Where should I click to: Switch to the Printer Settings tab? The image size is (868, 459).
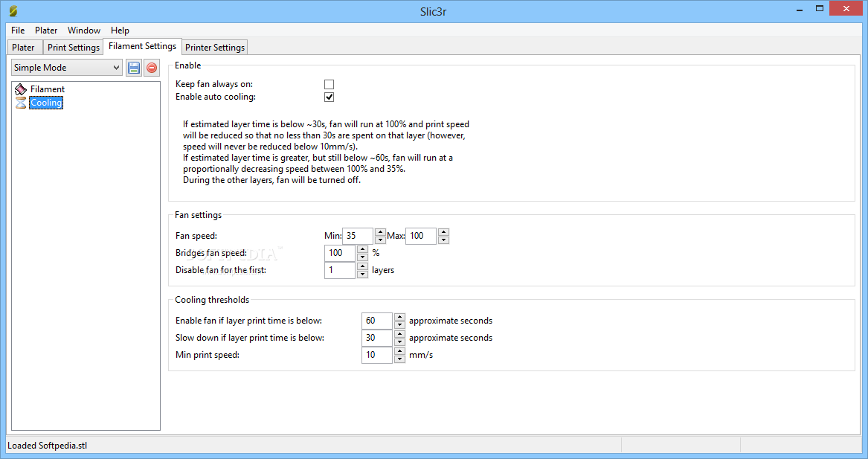214,47
